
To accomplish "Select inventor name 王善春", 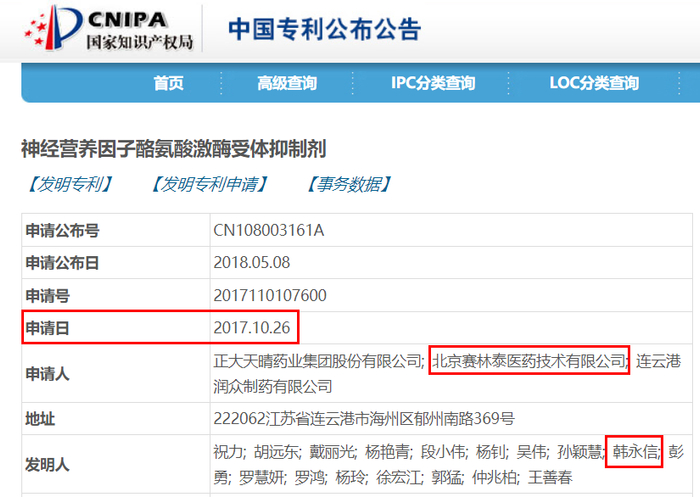I will (550, 478).
